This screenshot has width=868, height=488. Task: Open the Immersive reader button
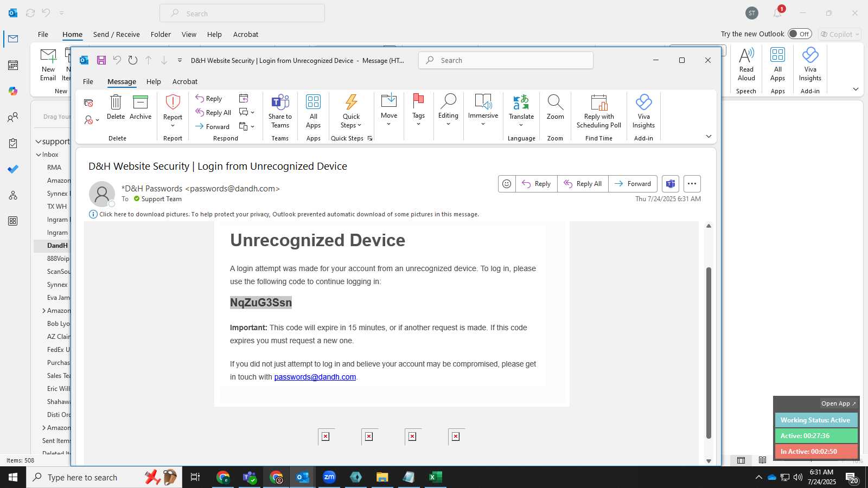(x=483, y=110)
